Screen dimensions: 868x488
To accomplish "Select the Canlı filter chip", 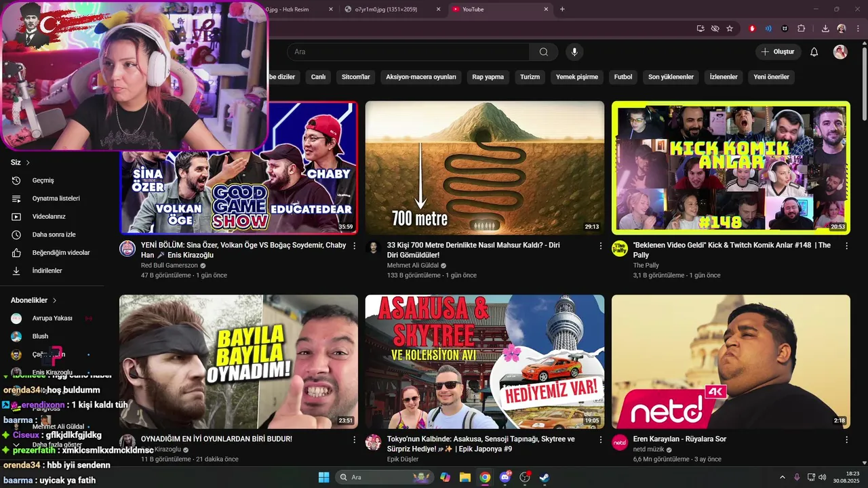I will pos(318,77).
